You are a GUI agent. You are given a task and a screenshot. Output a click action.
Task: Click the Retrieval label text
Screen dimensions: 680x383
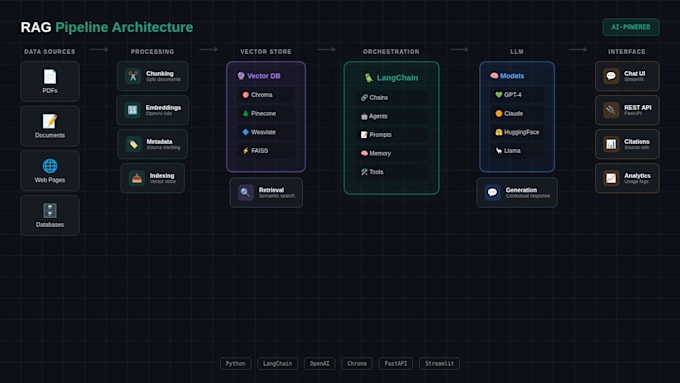click(x=271, y=190)
